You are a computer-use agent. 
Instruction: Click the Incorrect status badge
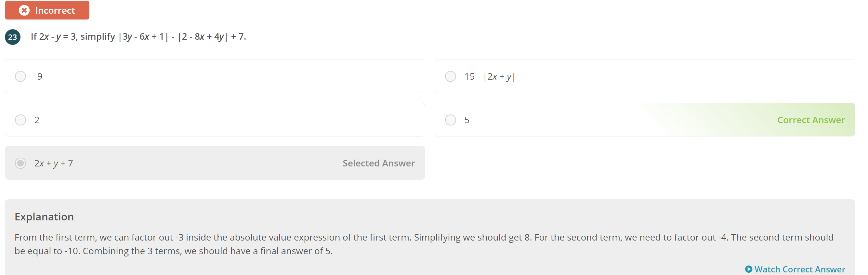tap(46, 10)
